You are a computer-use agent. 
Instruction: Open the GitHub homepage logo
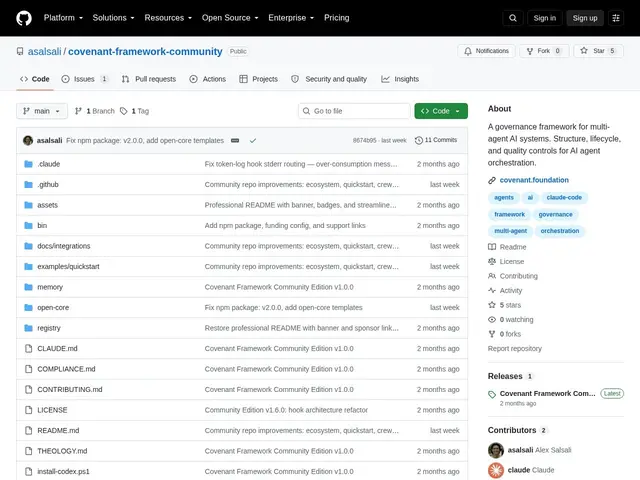tap(24, 18)
